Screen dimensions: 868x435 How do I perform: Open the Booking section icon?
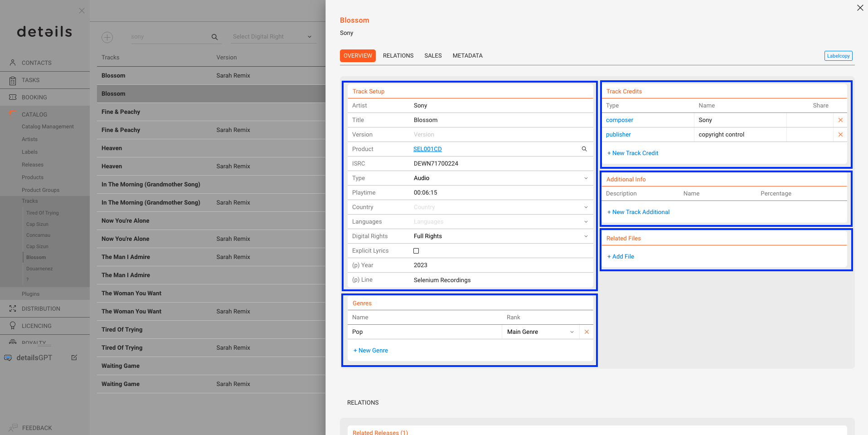coord(13,97)
